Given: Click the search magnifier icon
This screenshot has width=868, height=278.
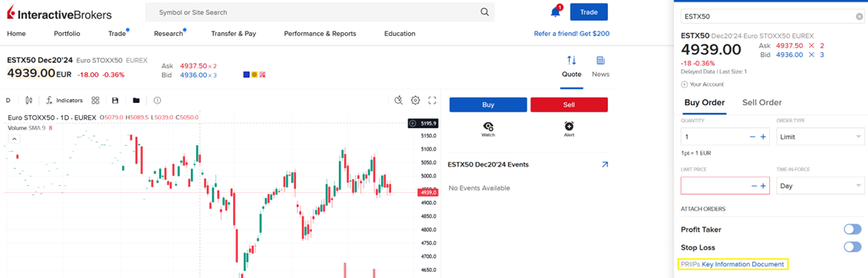Looking at the screenshot, I should click(x=485, y=12).
